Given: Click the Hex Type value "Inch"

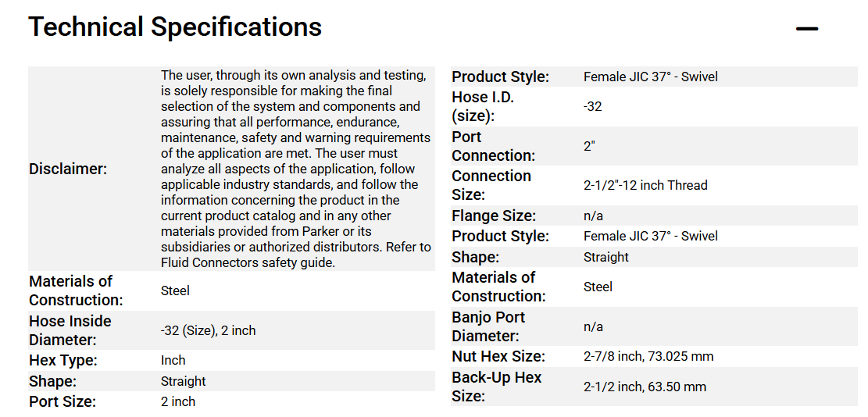Looking at the screenshot, I should click(x=173, y=361).
